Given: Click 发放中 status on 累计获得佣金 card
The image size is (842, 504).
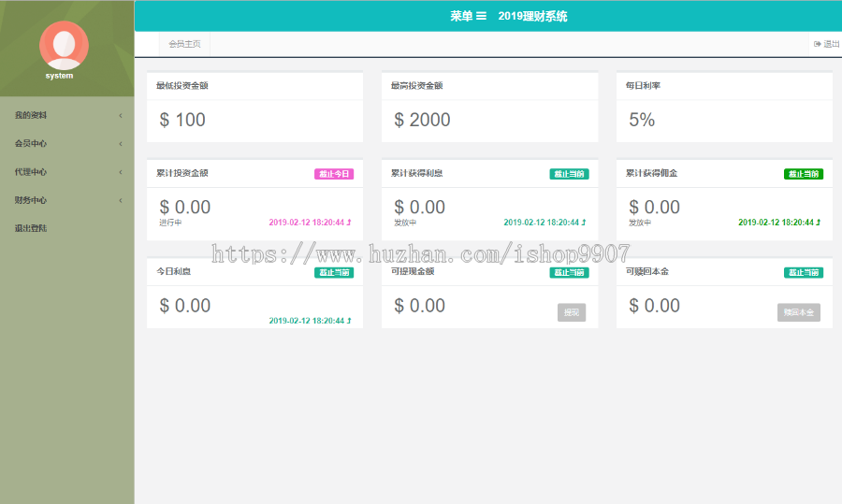Looking at the screenshot, I should click(x=640, y=223).
